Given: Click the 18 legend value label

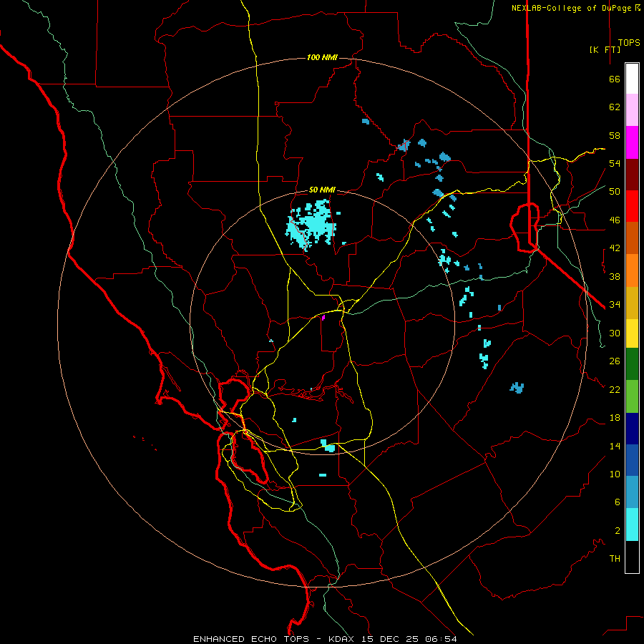Looking at the screenshot, I should 615,418.
